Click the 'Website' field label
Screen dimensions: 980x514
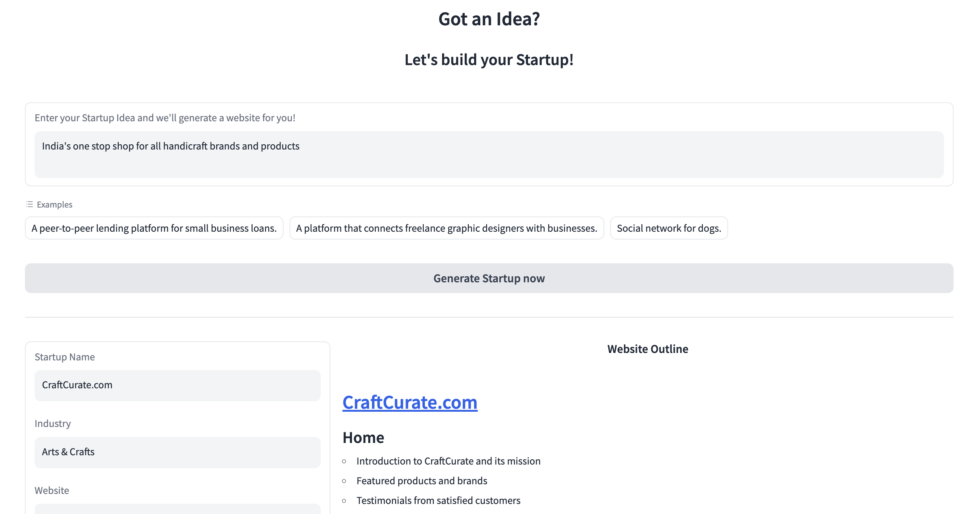[x=52, y=491]
